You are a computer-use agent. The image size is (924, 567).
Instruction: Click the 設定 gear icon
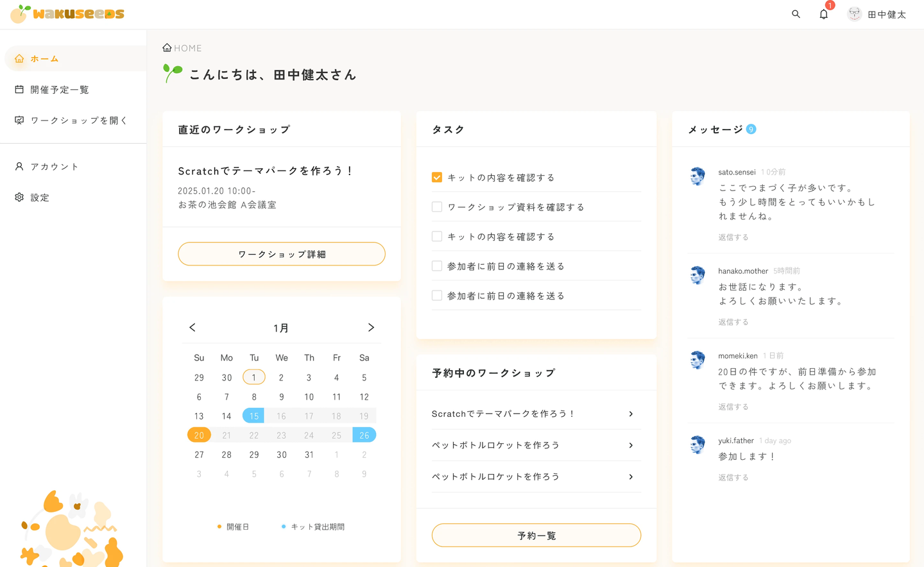tap(19, 198)
